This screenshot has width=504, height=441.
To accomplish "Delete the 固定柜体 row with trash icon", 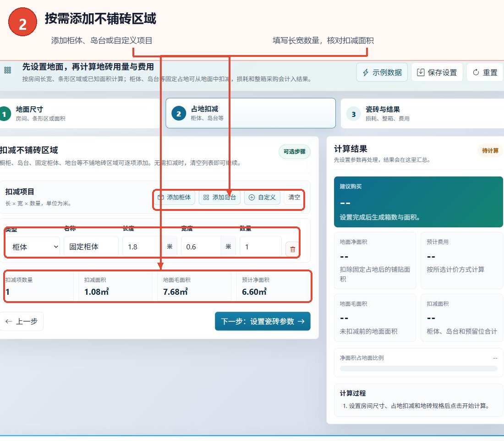I will pyautogui.click(x=292, y=249).
